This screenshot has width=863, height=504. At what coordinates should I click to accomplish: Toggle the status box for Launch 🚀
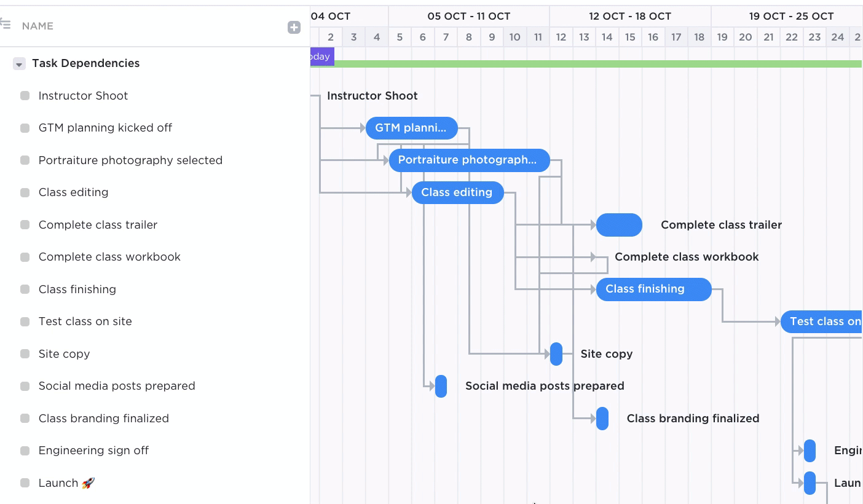[24, 483]
